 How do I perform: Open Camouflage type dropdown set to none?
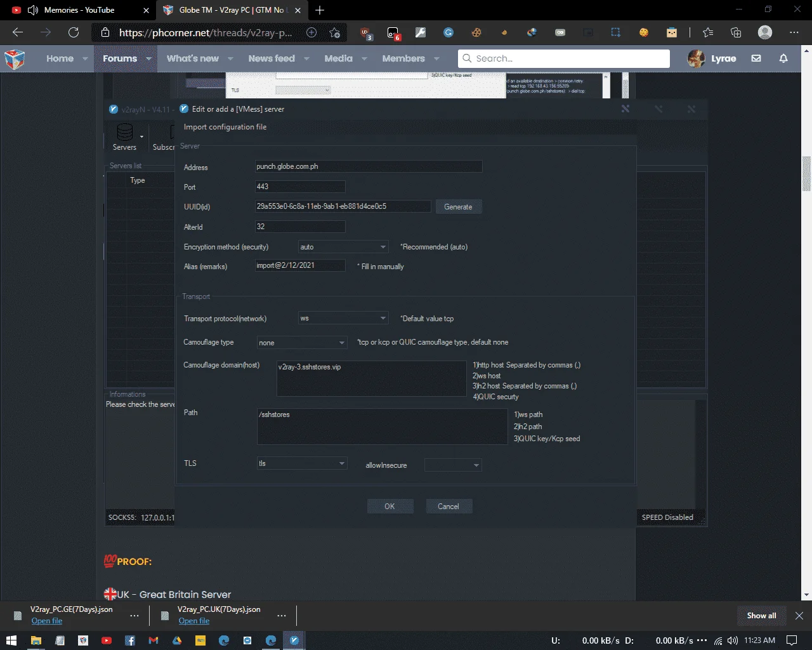point(302,343)
